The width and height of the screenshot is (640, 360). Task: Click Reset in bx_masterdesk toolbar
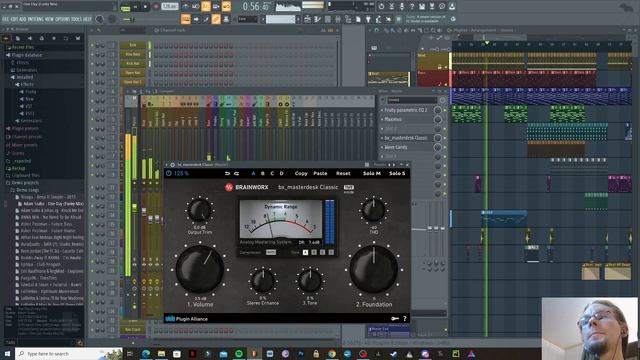coord(343,173)
